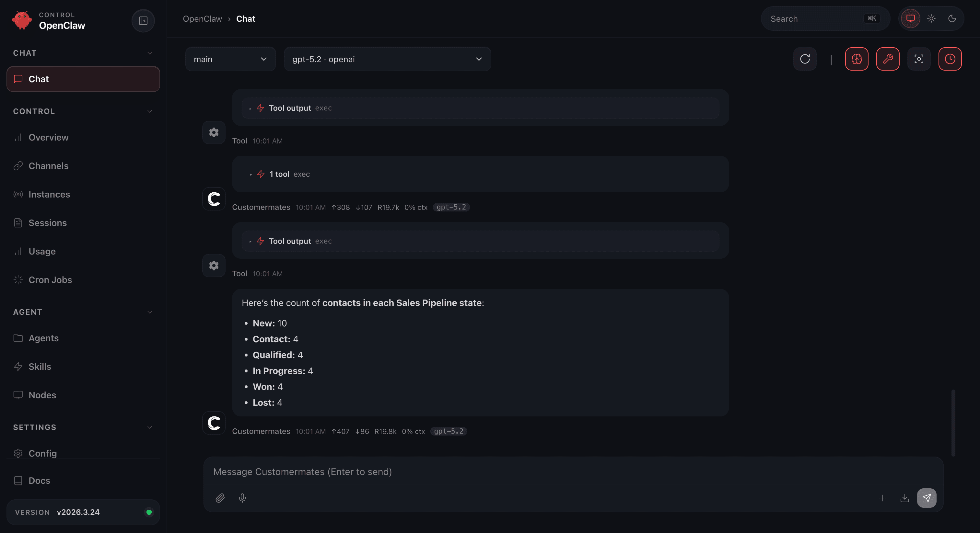Open the clock history icon
The image size is (980, 533).
[950, 59]
